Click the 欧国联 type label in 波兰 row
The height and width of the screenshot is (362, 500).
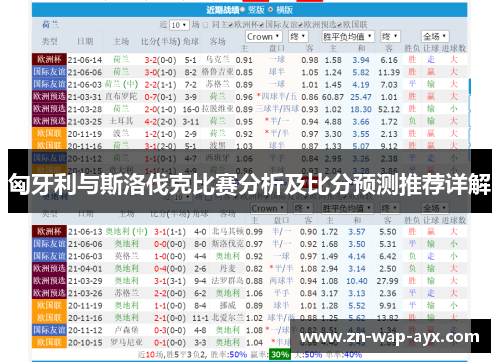pyautogui.click(x=49, y=134)
